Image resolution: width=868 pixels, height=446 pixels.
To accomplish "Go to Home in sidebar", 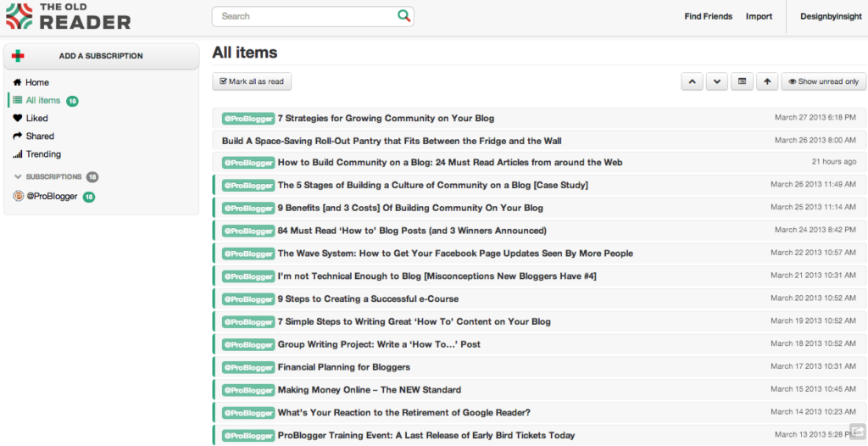I will 37,82.
